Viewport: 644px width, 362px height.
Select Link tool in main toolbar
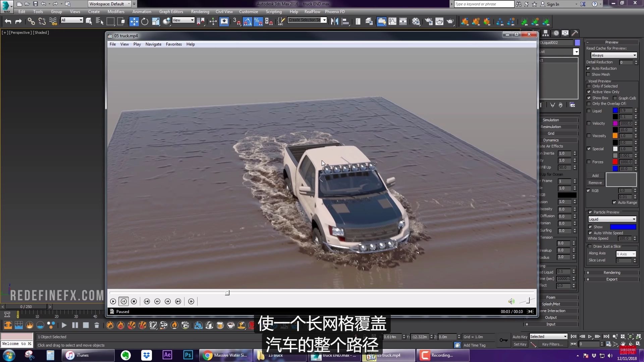click(x=31, y=21)
